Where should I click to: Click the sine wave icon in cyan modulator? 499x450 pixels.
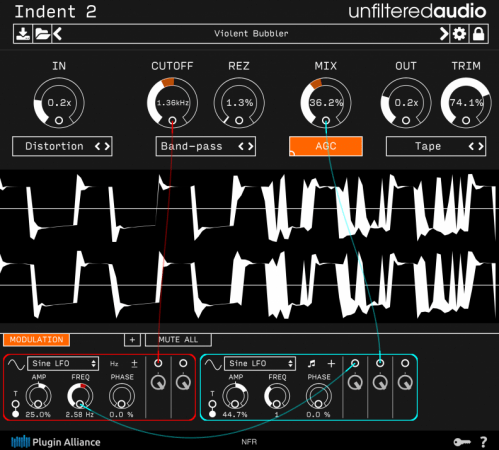click(213, 364)
